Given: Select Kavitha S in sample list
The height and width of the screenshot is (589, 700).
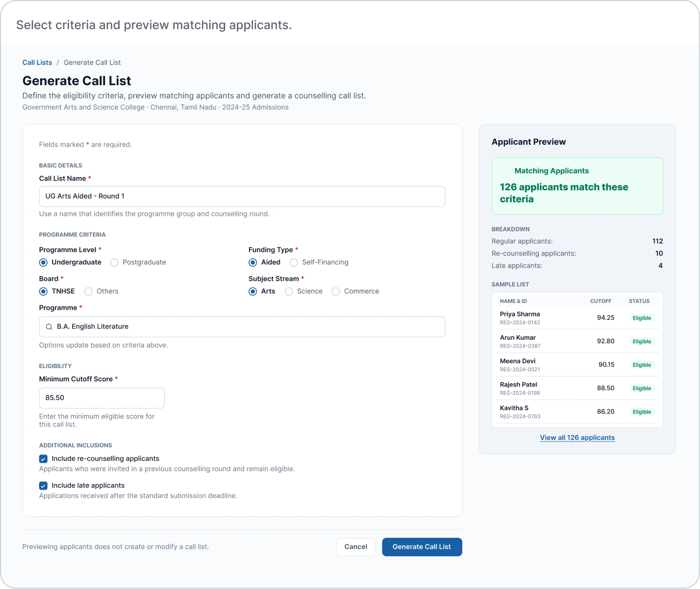Looking at the screenshot, I should pyautogui.click(x=577, y=412).
